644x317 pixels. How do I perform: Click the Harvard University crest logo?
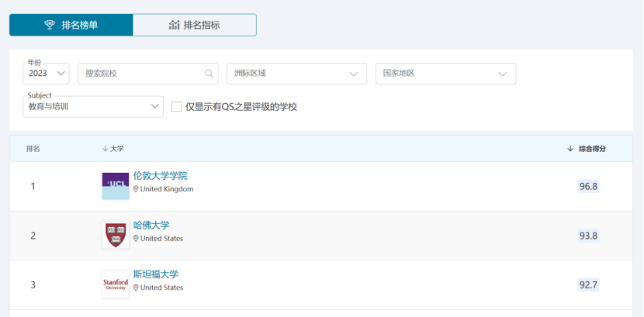coord(116,235)
